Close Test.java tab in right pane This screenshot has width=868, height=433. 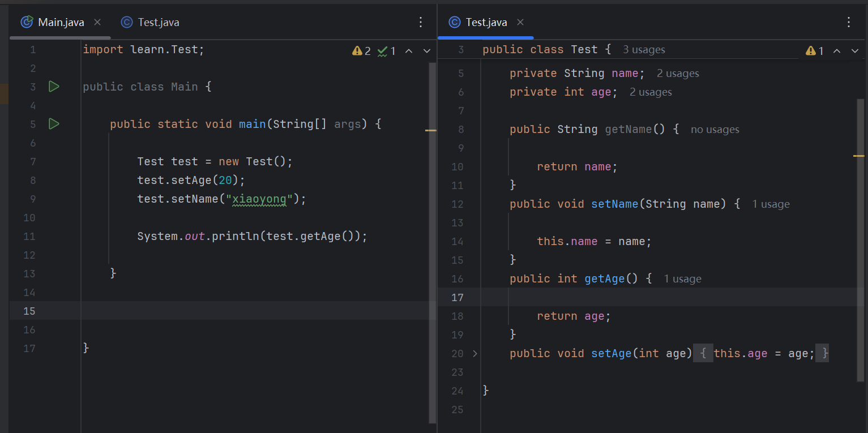(x=520, y=22)
